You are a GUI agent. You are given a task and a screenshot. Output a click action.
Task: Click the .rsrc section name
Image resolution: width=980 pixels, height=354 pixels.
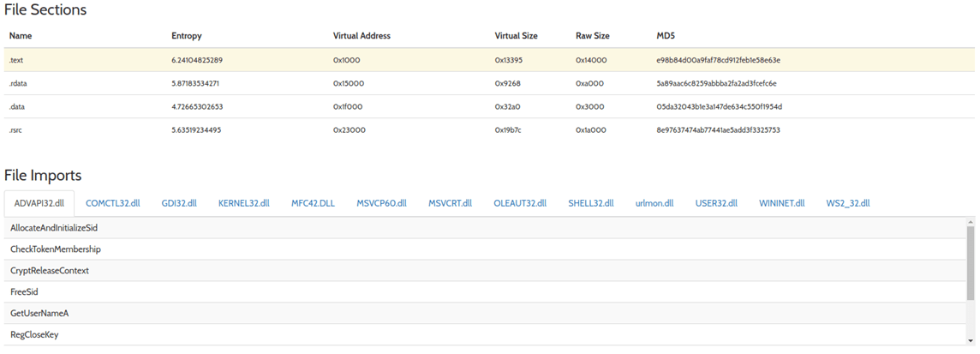(x=17, y=130)
